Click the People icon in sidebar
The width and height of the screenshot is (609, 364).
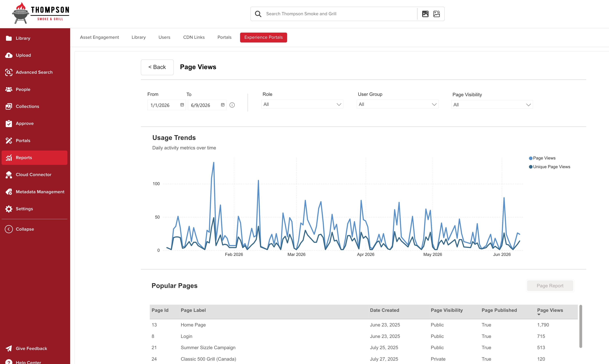pyautogui.click(x=9, y=89)
